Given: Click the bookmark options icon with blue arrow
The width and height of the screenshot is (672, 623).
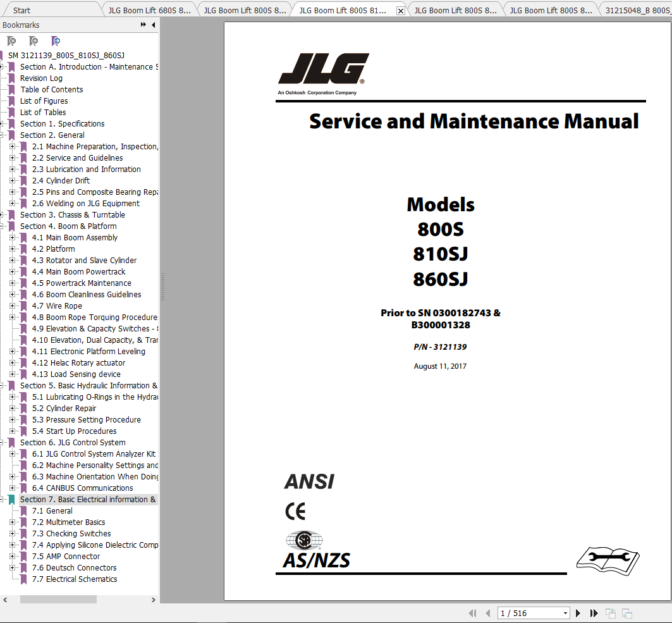Looking at the screenshot, I should 55,41.
